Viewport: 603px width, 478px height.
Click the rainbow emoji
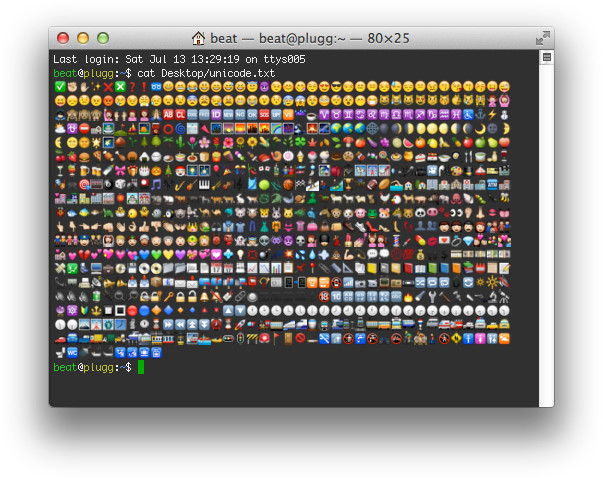(x=276, y=128)
